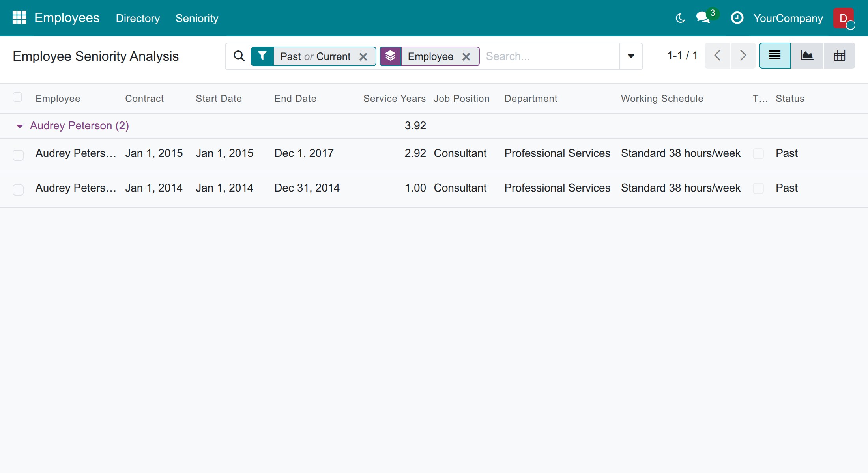The width and height of the screenshot is (868, 473).
Task: Toggle T... checkbox in 2.92 years row
Action: 758,153
